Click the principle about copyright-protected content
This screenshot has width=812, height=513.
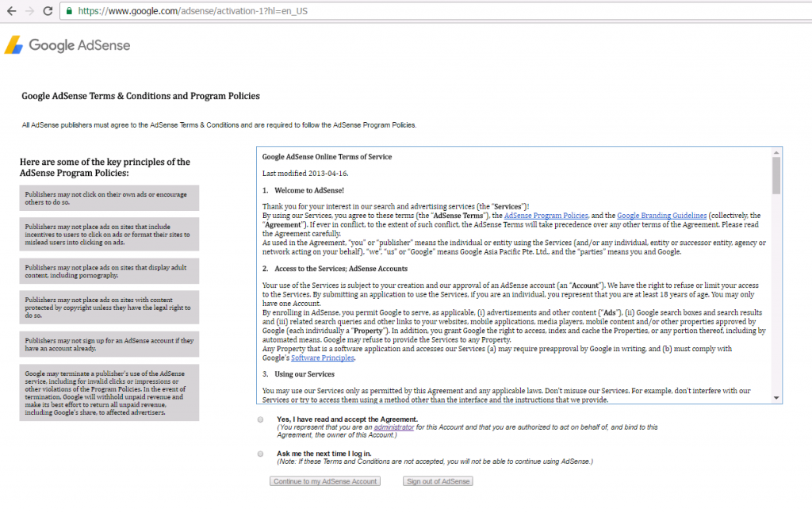pos(109,308)
